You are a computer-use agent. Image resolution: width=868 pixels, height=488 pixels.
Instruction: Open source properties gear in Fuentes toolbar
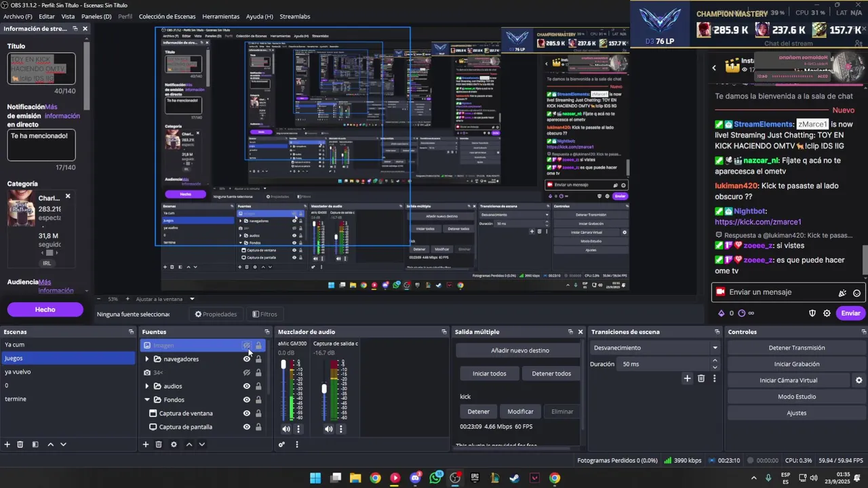point(174,445)
